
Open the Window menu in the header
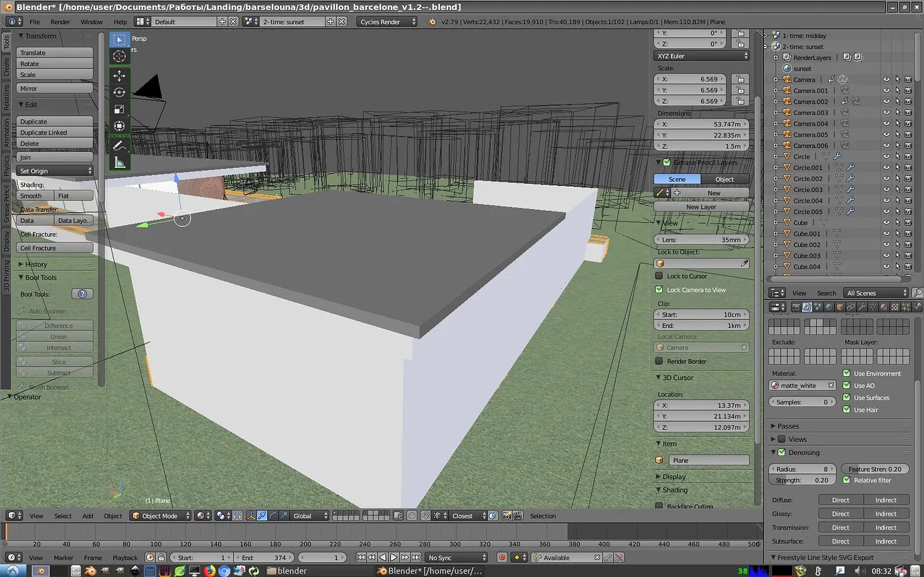tap(92, 21)
